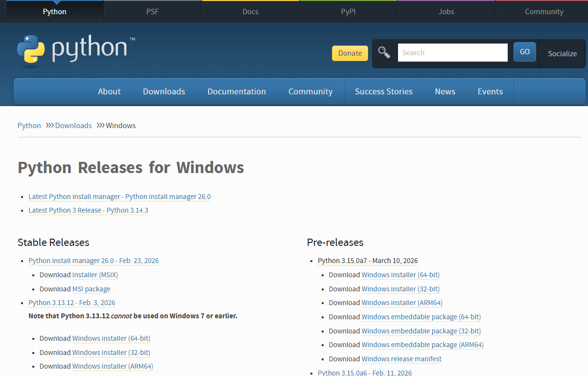The width and height of the screenshot is (588, 376).
Task: Open the About navigation menu
Action: (109, 91)
